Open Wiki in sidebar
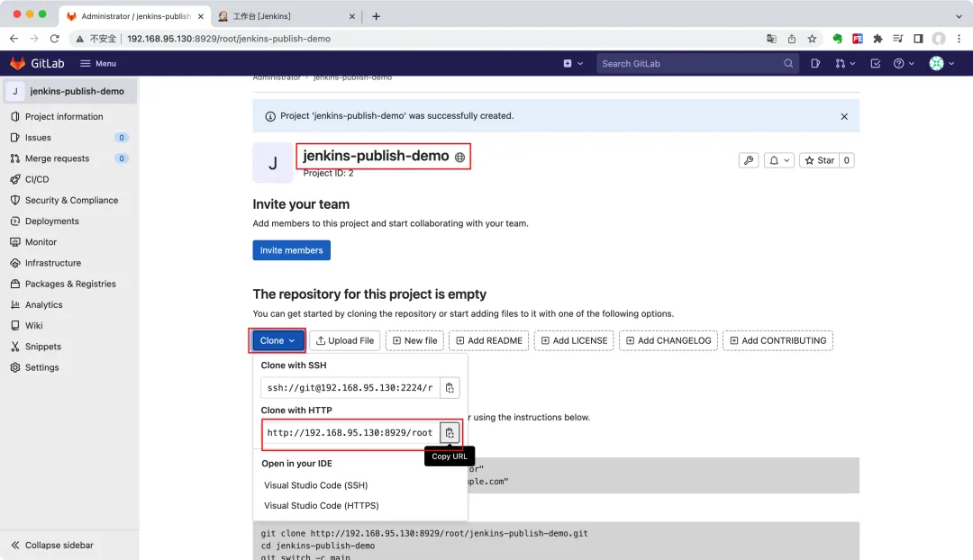973x560 pixels. pyautogui.click(x=69, y=326)
